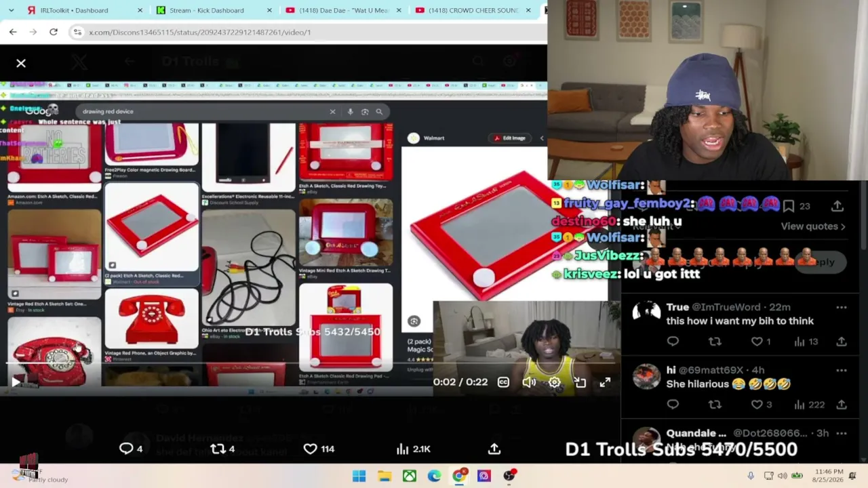Open video player settings gear

(554, 382)
